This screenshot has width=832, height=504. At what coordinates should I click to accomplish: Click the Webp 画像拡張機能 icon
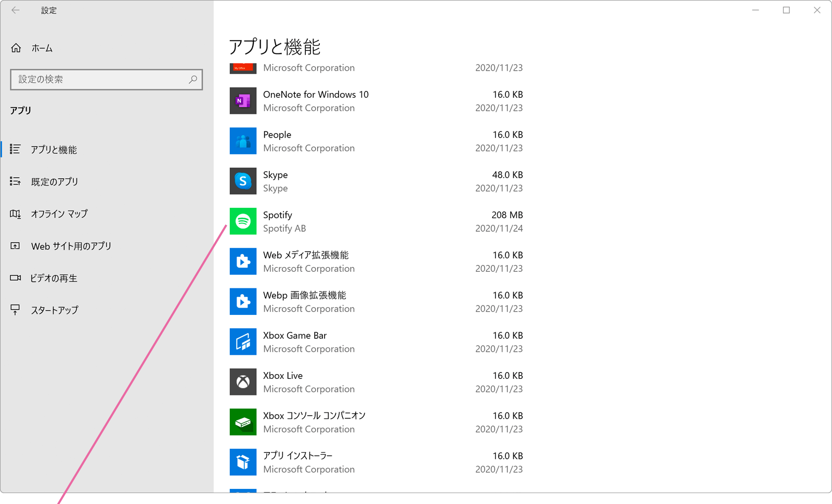(243, 301)
